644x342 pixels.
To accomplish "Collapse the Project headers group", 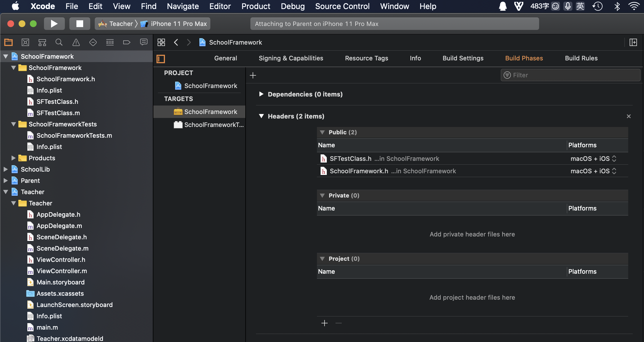I will [x=322, y=259].
